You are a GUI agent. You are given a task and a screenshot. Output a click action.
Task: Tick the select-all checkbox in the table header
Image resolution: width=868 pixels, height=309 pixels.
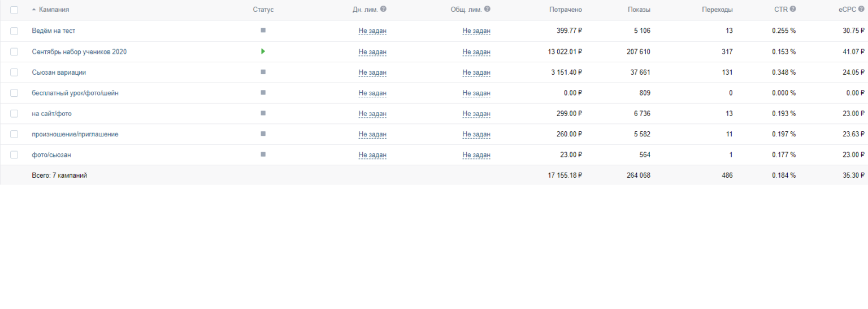(14, 10)
